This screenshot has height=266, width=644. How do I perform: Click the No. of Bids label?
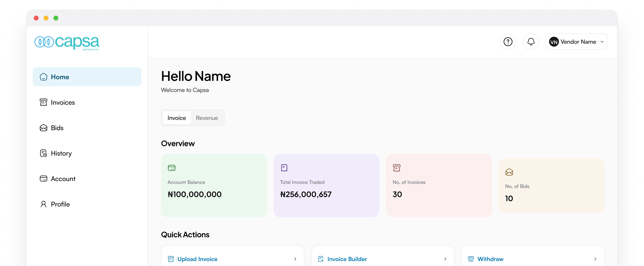pos(517,186)
